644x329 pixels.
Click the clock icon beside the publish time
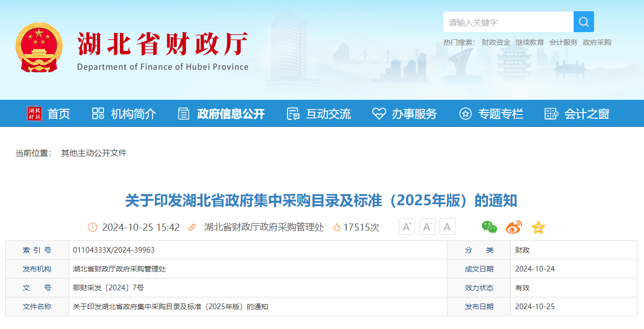[x=92, y=227]
